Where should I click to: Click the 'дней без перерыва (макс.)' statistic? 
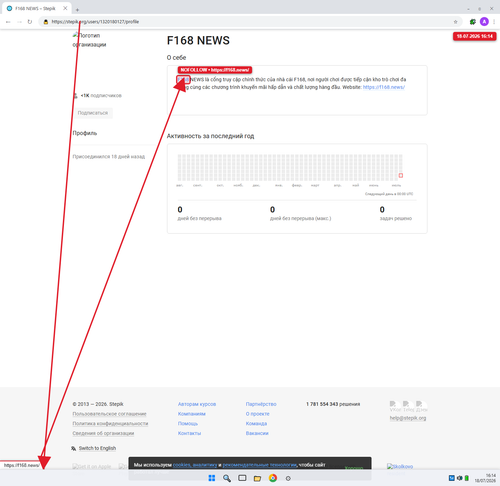click(x=300, y=218)
